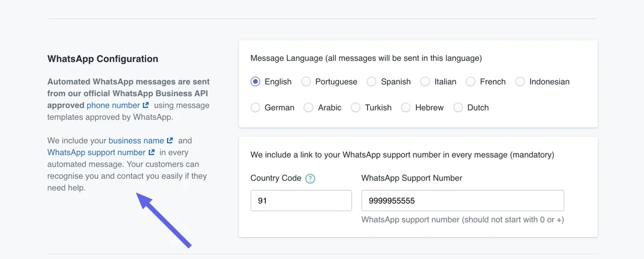
Task: Click the Country Code help question-mark icon
Action: (x=310, y=178)
